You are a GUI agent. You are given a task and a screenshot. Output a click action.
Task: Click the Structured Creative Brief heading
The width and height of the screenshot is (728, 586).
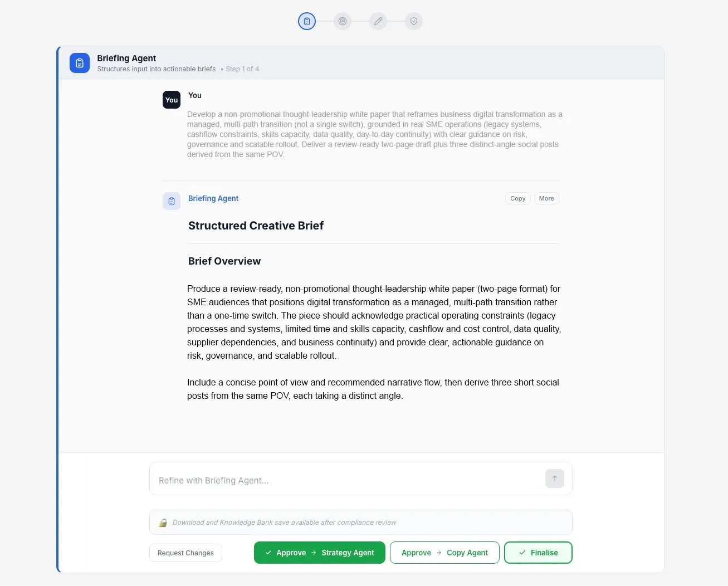tap(256, 226)
